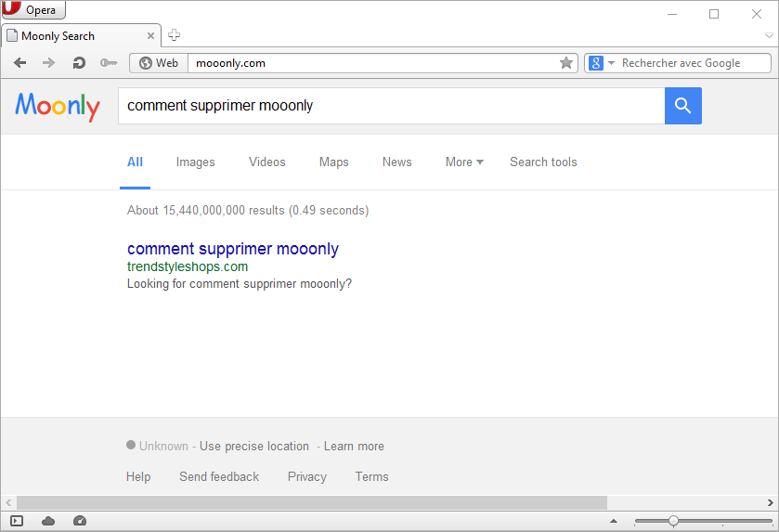779x532 pixels.
Task: Open the password key wand icon
Action: [x=109, y=63]
